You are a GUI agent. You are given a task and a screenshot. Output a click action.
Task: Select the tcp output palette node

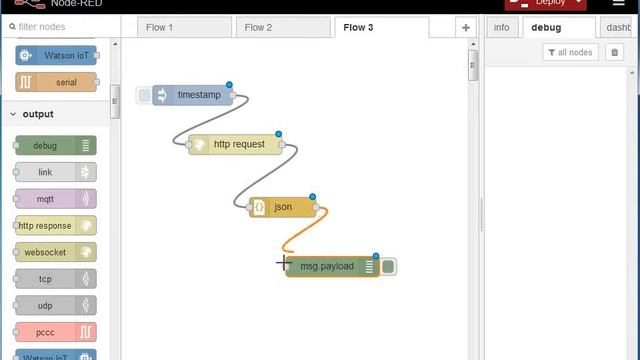click(56, 279)
